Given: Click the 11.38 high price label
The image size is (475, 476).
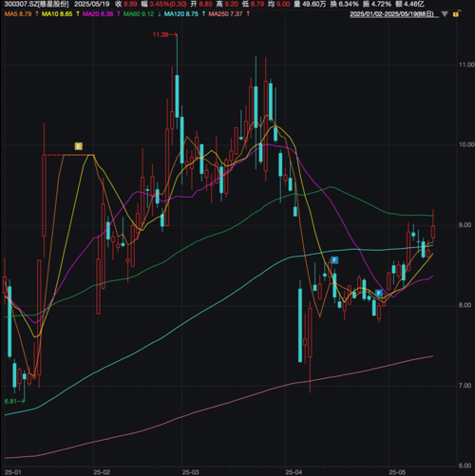Looking at the screenshot, I should click(161, 34).
